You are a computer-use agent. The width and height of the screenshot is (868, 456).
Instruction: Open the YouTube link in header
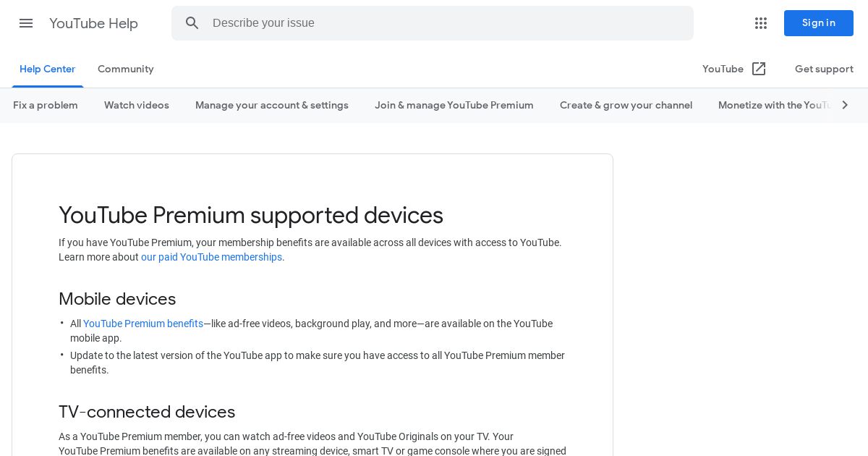[x=723, y=69]
